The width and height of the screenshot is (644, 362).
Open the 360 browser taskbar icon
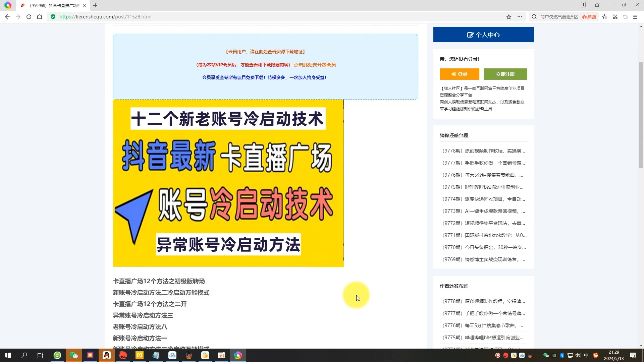tap(57, 355)
